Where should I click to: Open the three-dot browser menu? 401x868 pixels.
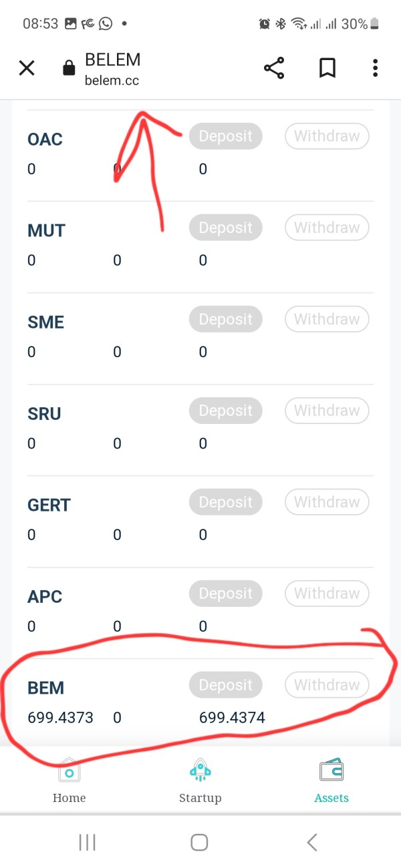pos(375,68)
